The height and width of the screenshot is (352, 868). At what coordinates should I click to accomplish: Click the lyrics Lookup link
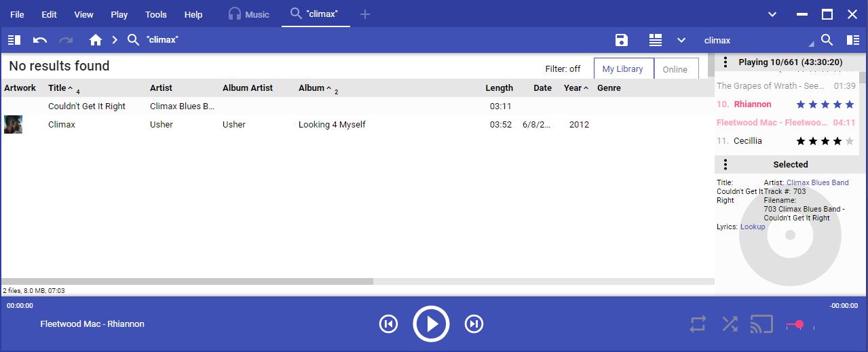(753, 227)
